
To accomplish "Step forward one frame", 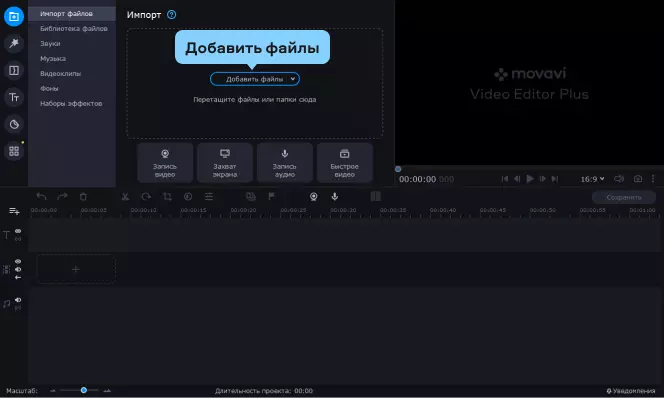I will click(x=542, y=179).
